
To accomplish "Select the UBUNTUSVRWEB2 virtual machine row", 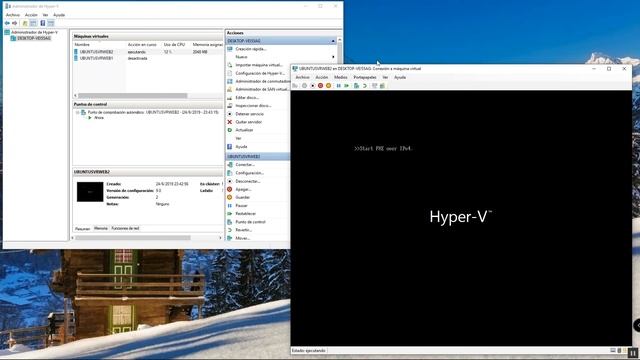I will pos(148,52).
